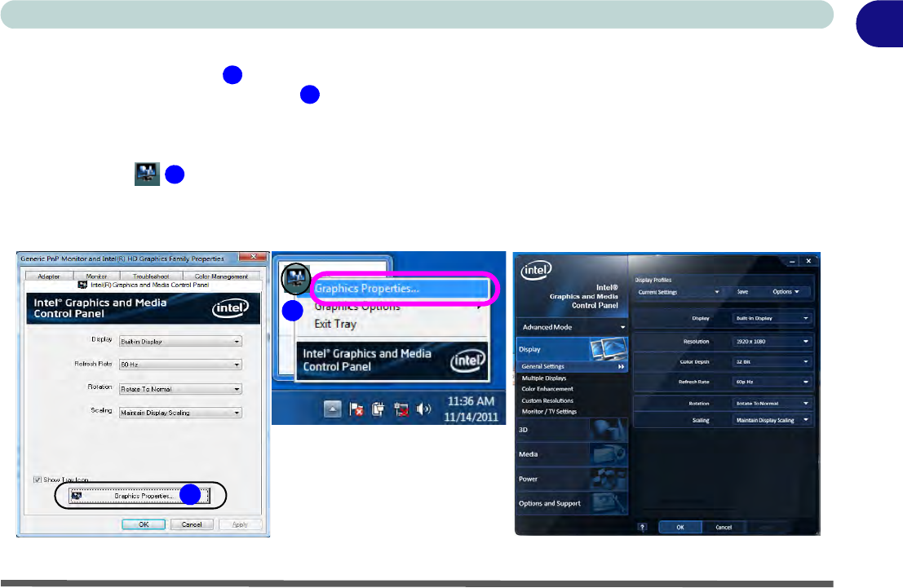903x588 pixels.
Task: Click the Options and Support category image
Action: [609, 503]
